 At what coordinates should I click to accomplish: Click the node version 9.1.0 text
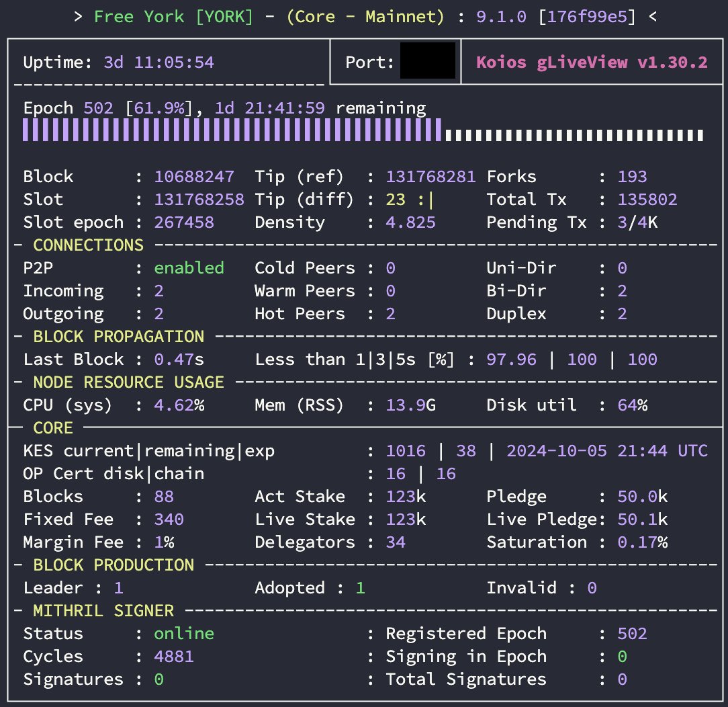pos(502,17)
